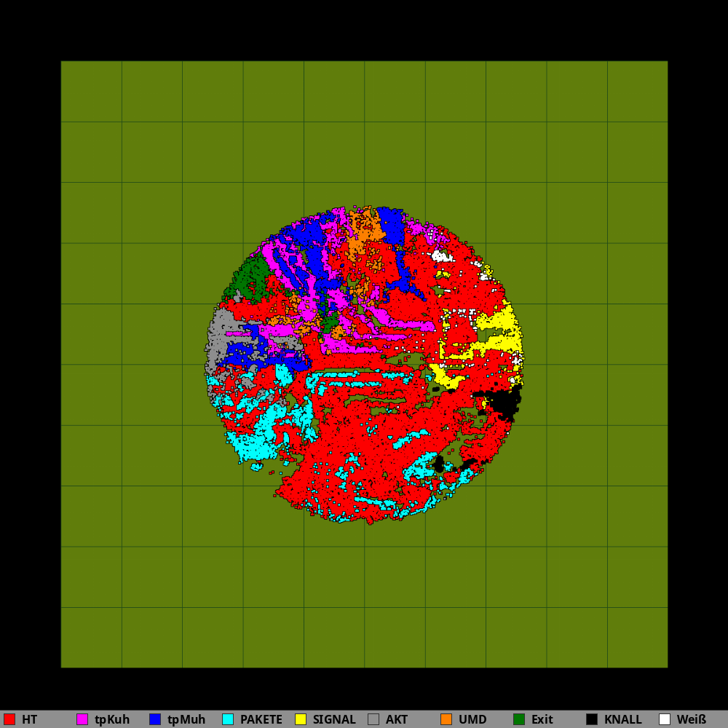Choose the cyan PAKETE color swatch

click(x=228, y=719)
